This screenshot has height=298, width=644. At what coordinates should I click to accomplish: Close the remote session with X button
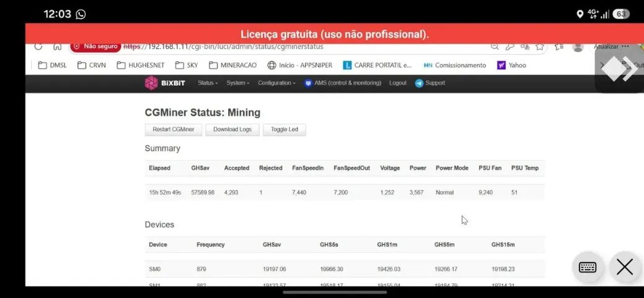(624, 267)
